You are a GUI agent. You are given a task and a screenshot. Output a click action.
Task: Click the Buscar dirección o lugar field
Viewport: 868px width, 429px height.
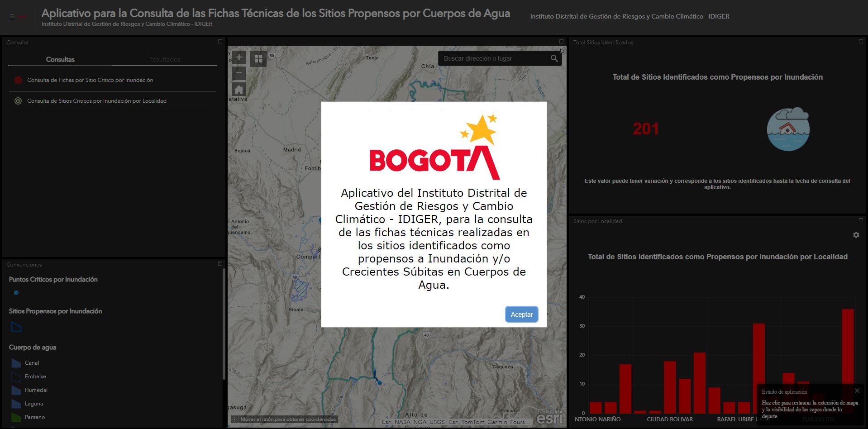point(492,58)
